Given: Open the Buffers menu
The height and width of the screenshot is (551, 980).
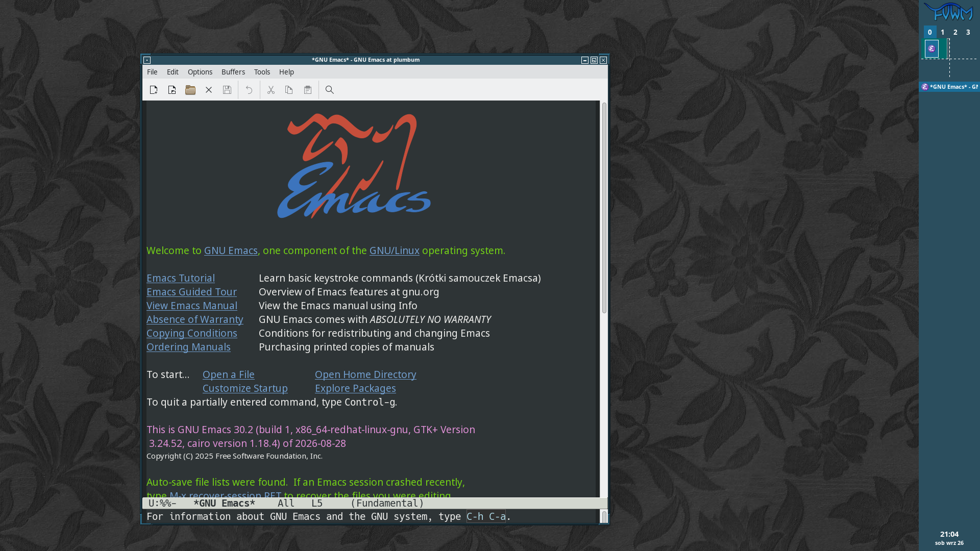Looking at the screenshot, I should pyautogui.click(x=233, y=72).
